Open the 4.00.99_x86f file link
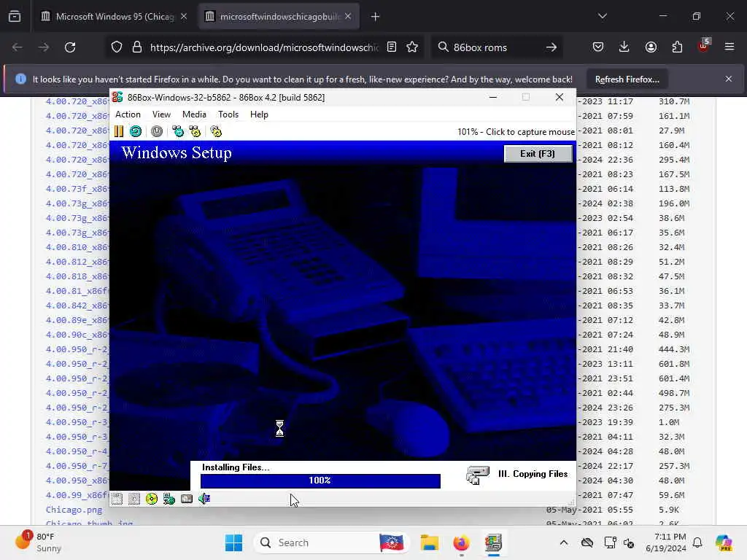747x560 pixels. 77,495
